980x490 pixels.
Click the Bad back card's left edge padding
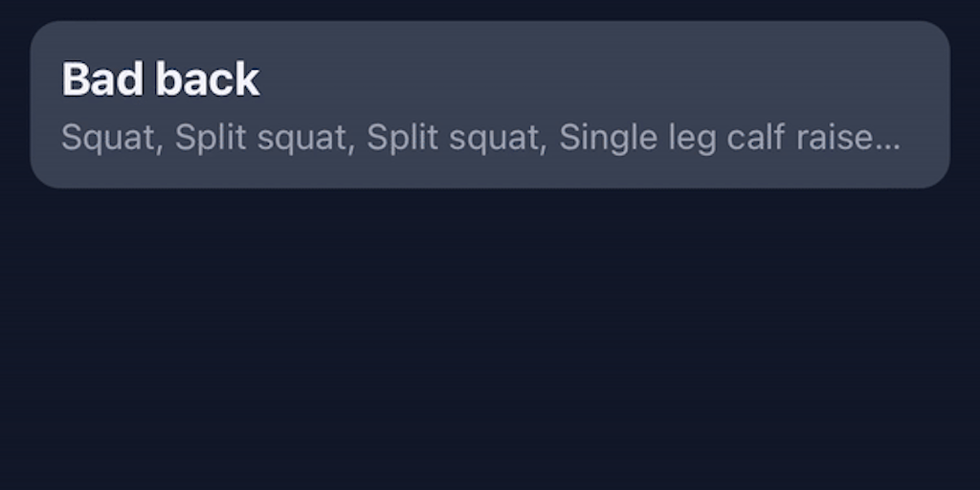click(45, 104)
